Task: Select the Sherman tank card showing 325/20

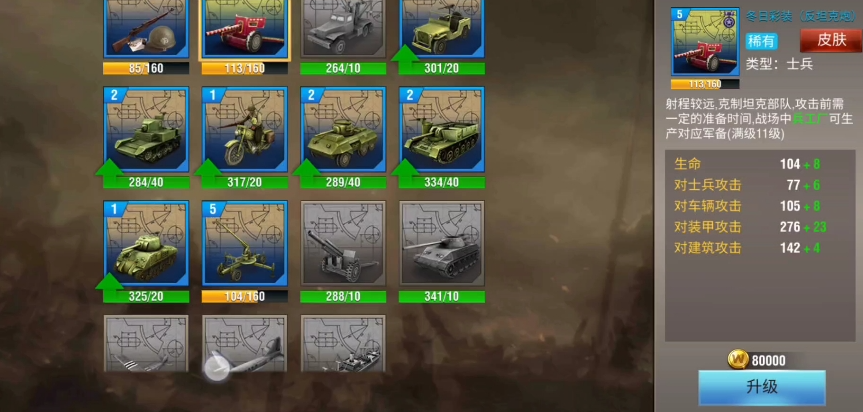Action: 146,243
